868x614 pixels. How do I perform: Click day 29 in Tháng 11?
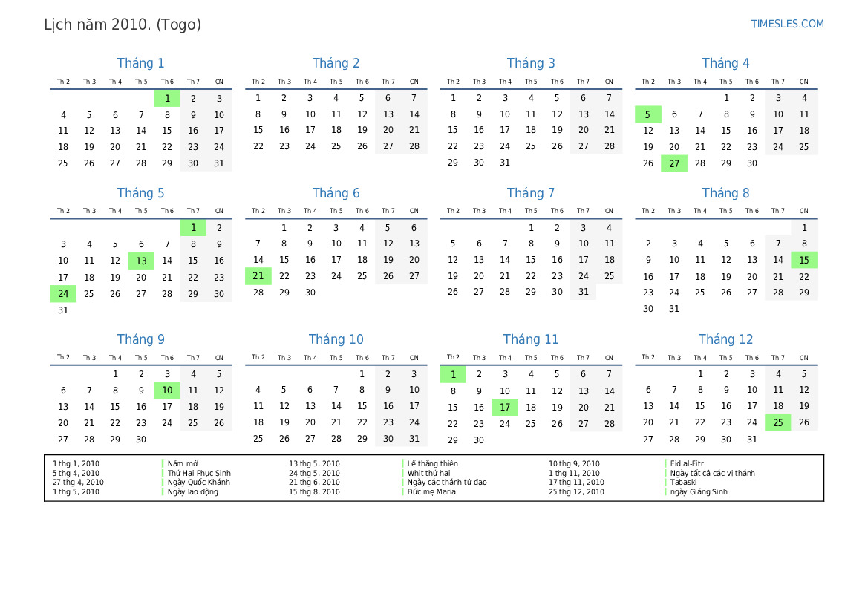(x=453, y=440)
